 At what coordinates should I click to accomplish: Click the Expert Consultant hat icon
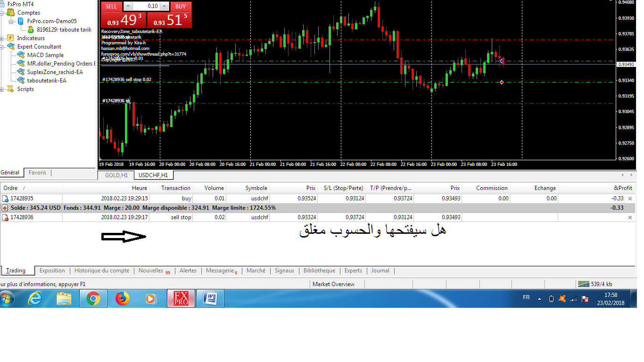[10, 47]
